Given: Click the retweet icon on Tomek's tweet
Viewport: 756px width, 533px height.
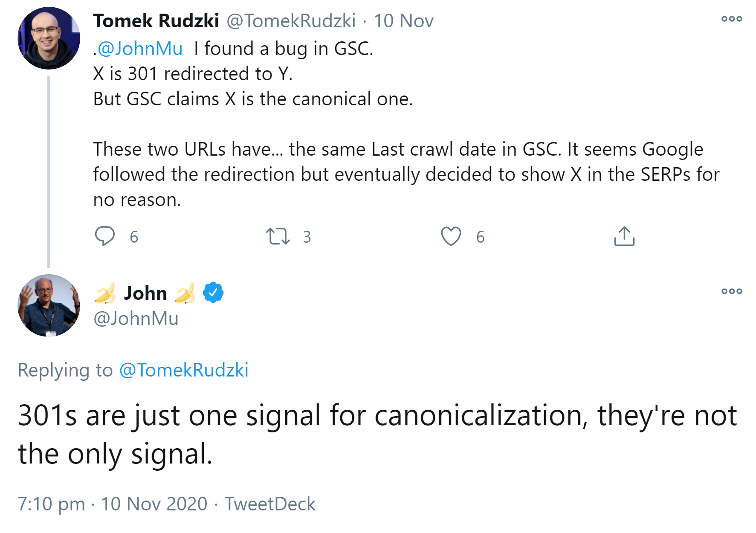Looking at the screenshot, I should click(x=278, y=236).
